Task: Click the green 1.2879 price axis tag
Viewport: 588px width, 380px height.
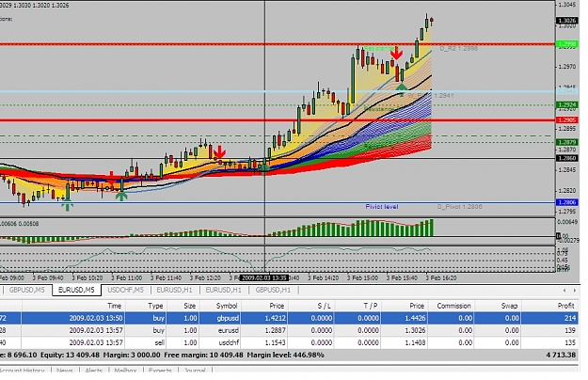Action: [567, 142]
